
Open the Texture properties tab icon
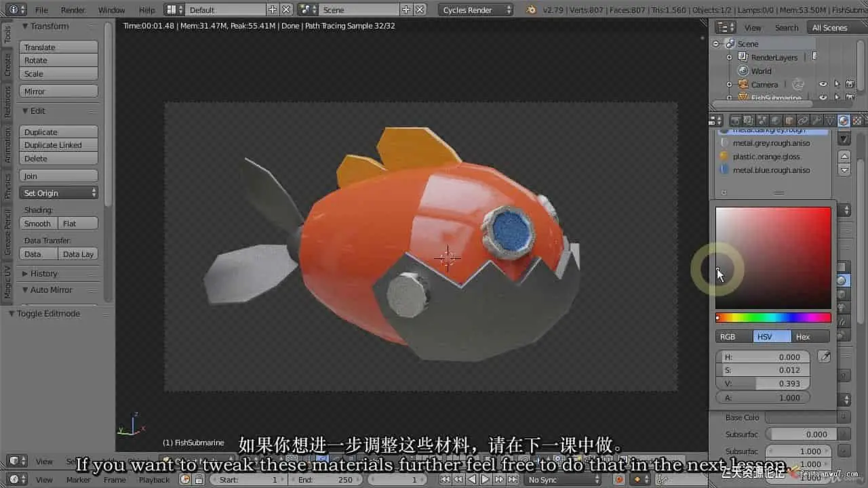coord(856,121)
